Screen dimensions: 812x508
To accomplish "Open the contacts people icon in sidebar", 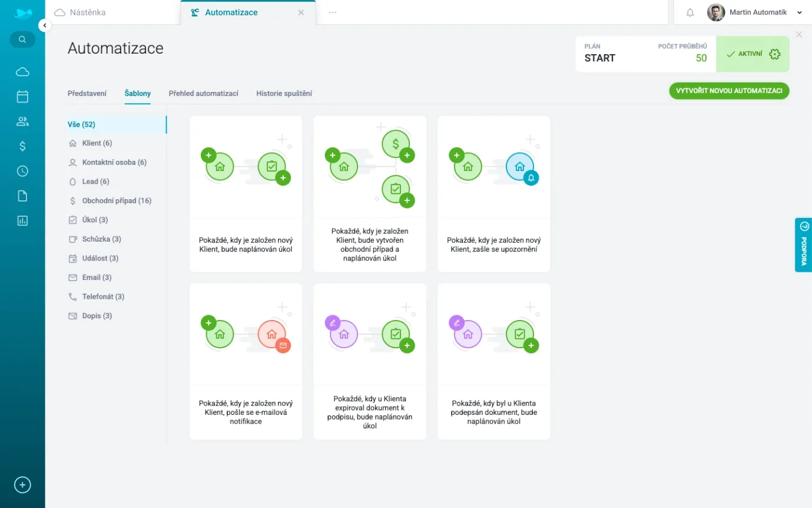I will (x=22, y=121).
